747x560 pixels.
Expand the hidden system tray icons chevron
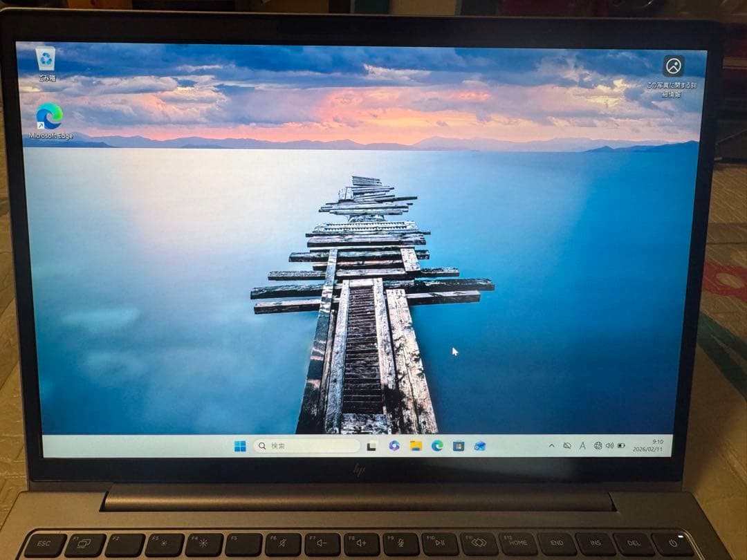coord(552,446)
